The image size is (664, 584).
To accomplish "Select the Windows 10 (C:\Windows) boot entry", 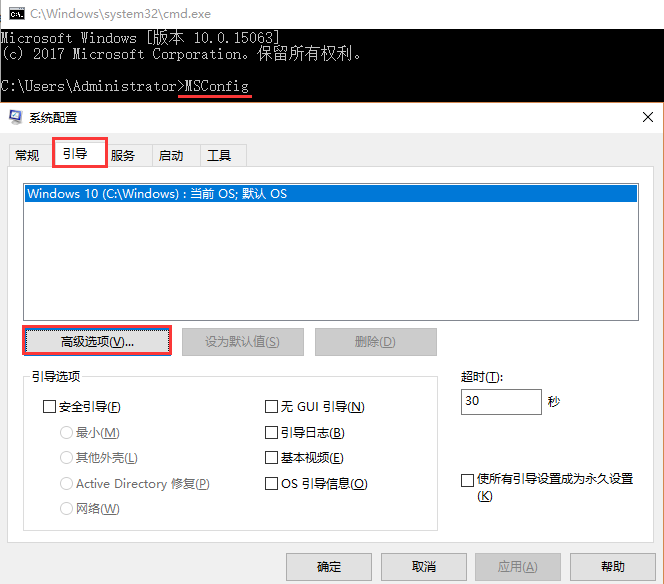I will 331,194.
